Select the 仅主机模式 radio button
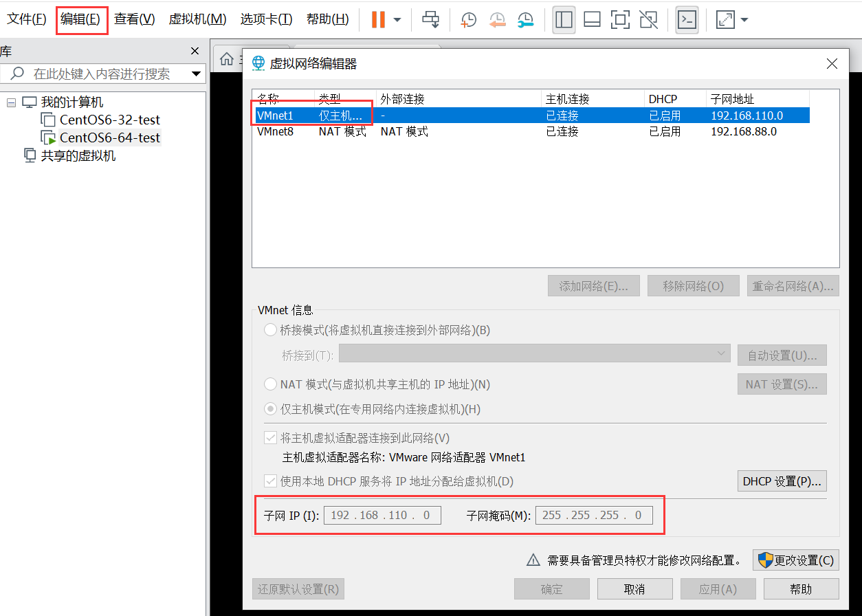862x616 pixels. (271, 409)
